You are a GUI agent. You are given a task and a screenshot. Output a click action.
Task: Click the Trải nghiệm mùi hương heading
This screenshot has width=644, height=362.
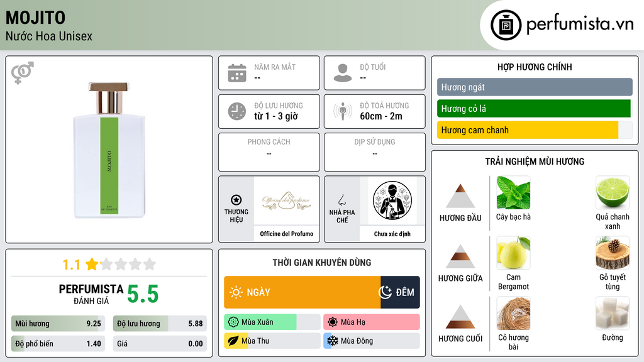click(x=535, y=162)
